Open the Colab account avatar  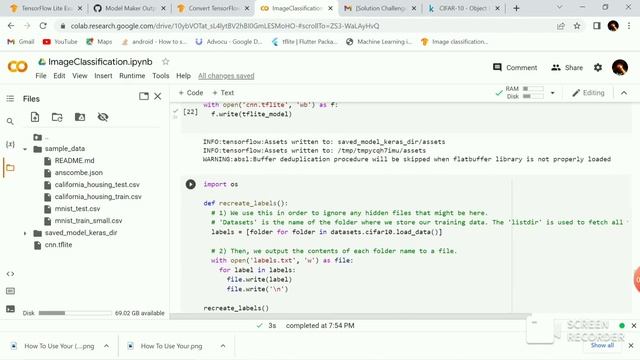(620, 67)
